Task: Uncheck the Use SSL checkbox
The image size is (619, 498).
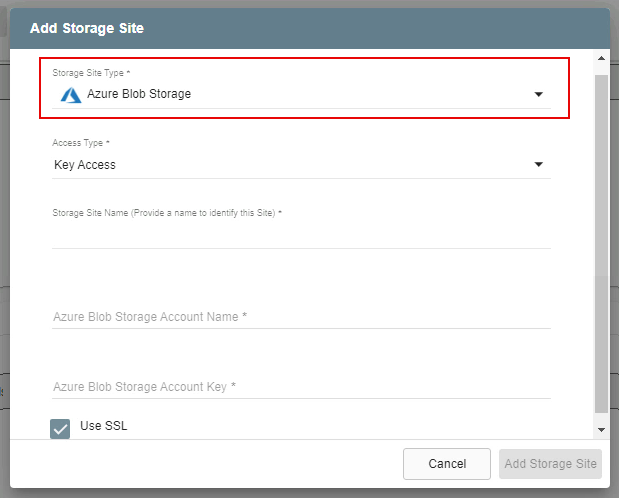Action: pyautogui.click(x=60, y=428)
